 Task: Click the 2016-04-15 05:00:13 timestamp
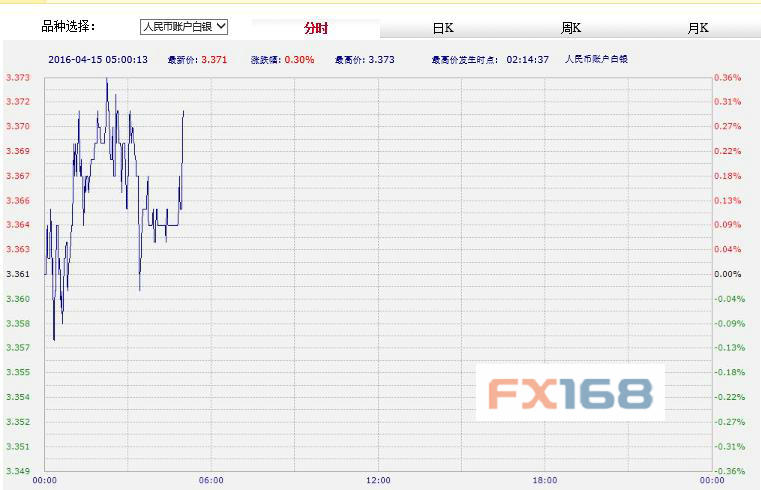coord(98,60)
